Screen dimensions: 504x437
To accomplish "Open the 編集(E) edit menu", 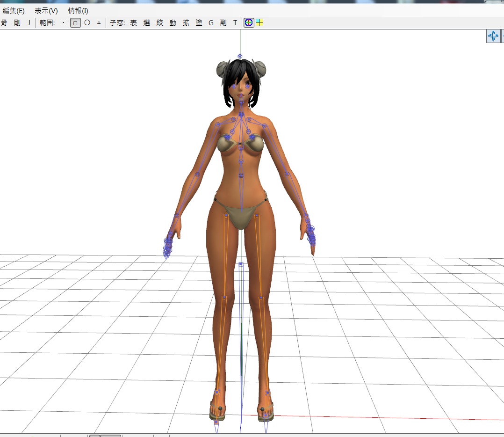I will point(14,11).
